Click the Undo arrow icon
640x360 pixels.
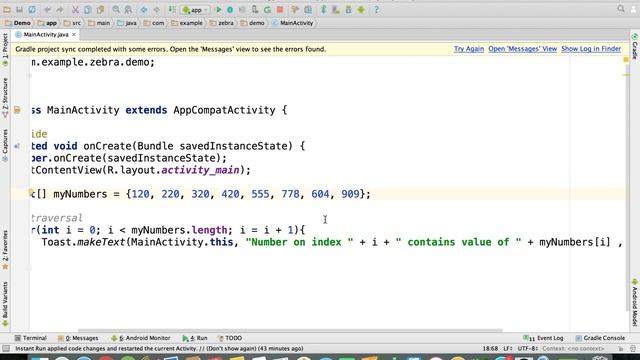pos(47,9)
